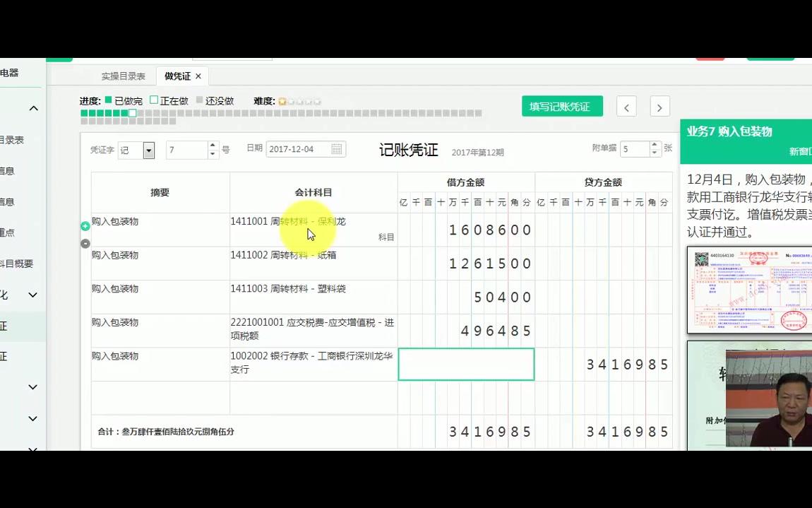
Task: Open the 凭证字 voucher type dropdown
Action: [148, 150]
